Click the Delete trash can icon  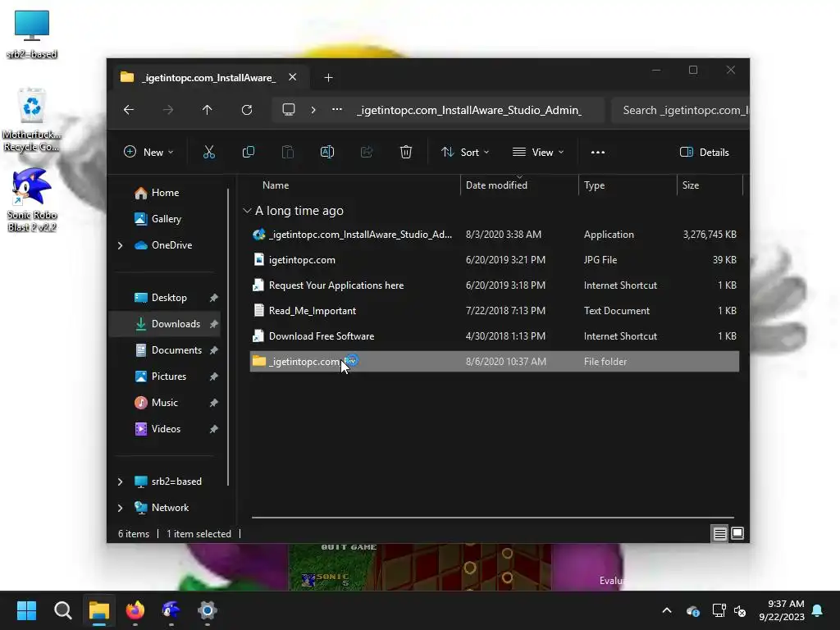tap(405, 152)
